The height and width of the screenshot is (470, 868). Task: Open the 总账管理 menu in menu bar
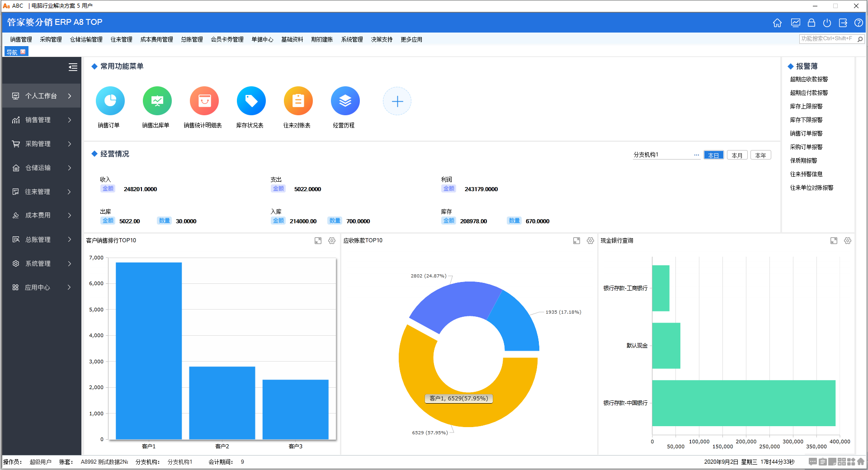[192, 39]
